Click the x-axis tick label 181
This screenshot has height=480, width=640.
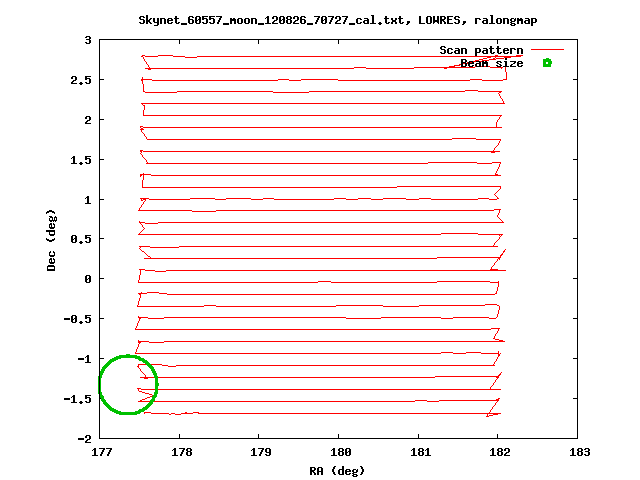pyautogui.click(x=420, y=452)
